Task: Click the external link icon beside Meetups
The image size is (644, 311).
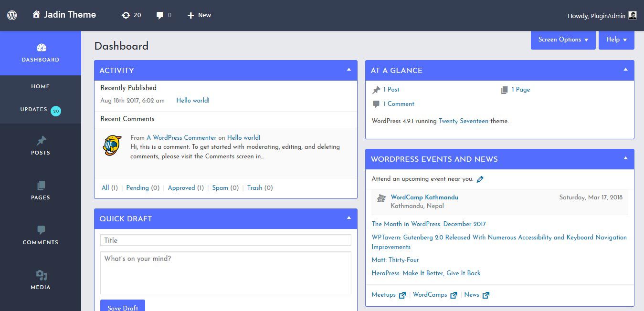Action: 402,295
